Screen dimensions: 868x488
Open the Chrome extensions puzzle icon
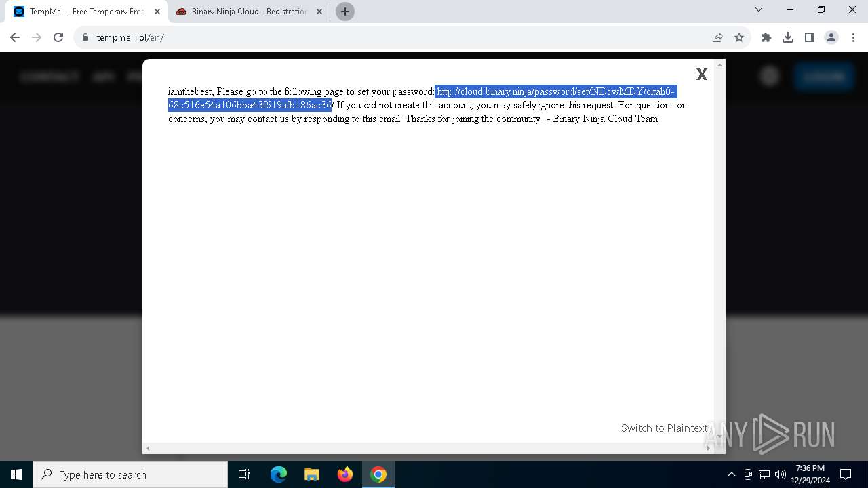[766, 37]
